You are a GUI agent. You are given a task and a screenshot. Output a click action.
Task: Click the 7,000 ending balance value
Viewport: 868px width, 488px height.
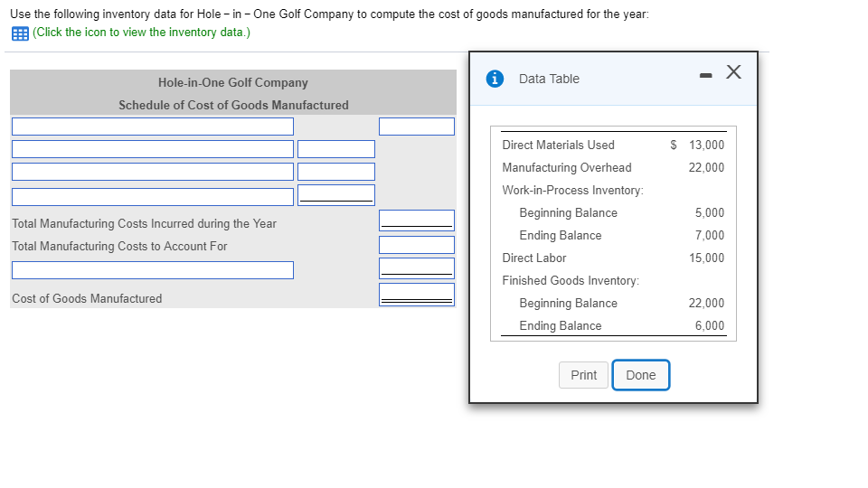pos(710,236)
